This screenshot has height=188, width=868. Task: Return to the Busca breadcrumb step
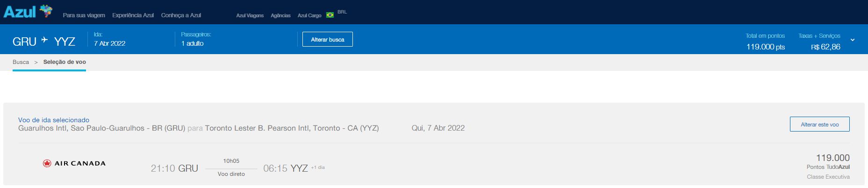[x=21, y=62]
